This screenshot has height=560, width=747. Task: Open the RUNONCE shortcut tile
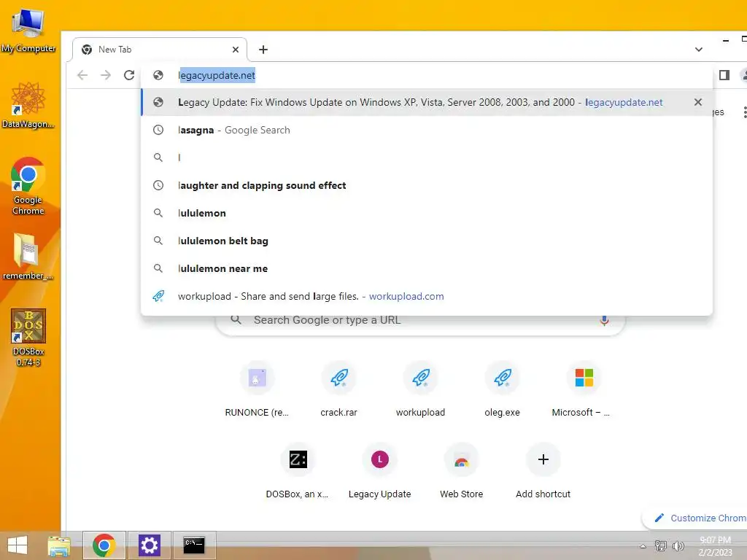257,391
